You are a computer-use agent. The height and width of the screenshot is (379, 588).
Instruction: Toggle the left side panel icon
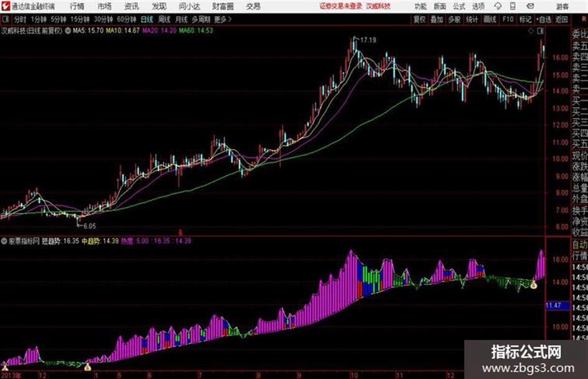[5, 19]
